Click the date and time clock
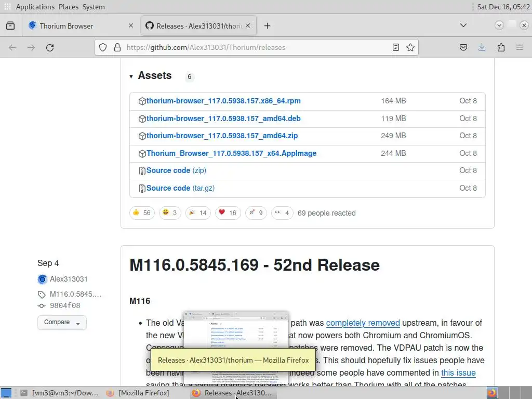Viewport: 532px width, 399px height. [503, 7]
